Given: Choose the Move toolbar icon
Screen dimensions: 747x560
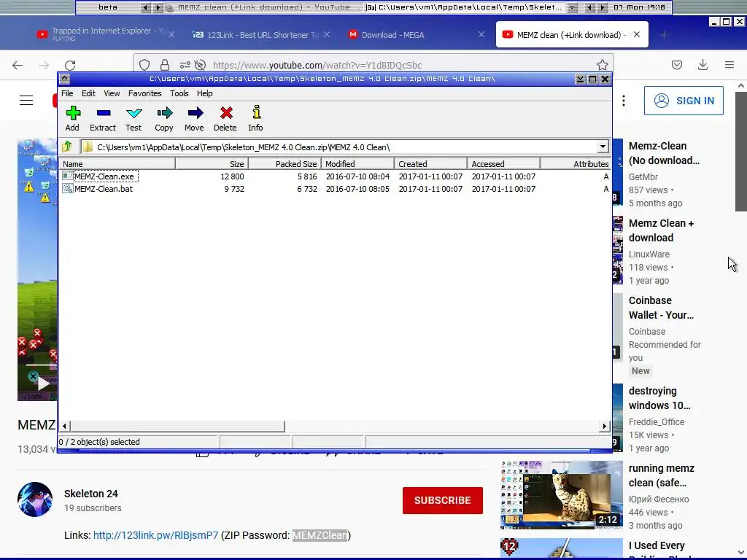Looking at the screenshot, I should [x=194, y=119].
